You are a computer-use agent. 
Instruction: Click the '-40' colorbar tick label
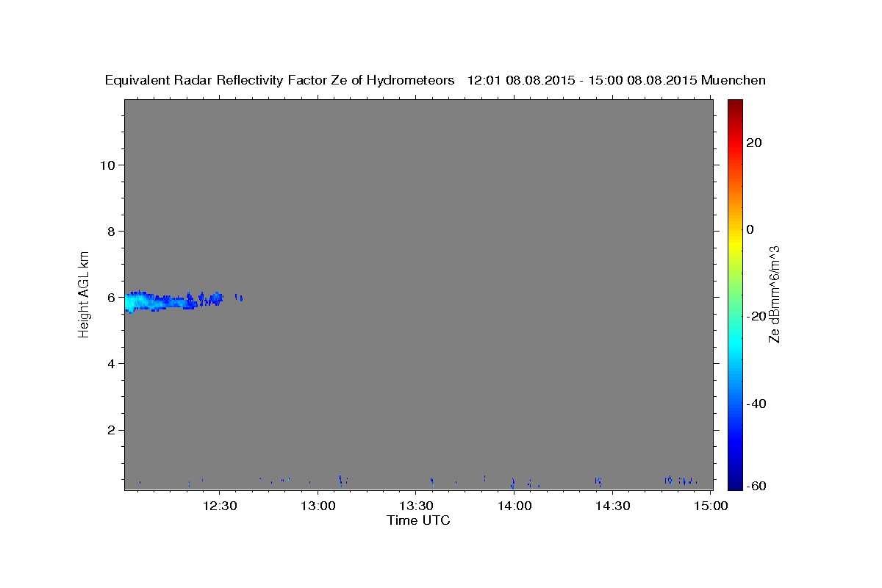pos(756,404)
